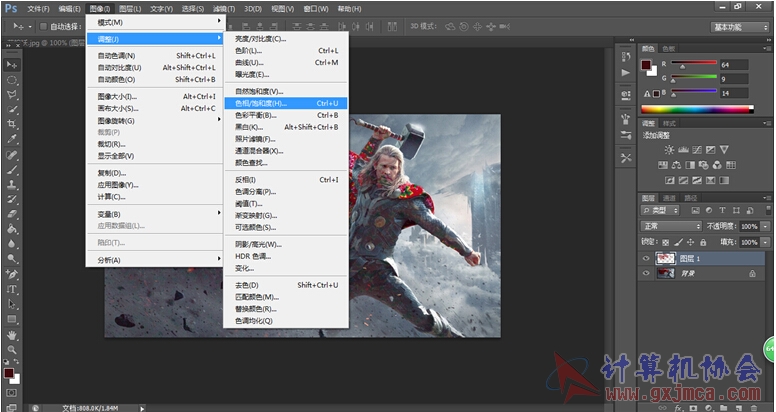The height and width of the screenshot is (412, 776).
Task: Toggle lock image pixels brush icon
Action: (x=678, y=242)
